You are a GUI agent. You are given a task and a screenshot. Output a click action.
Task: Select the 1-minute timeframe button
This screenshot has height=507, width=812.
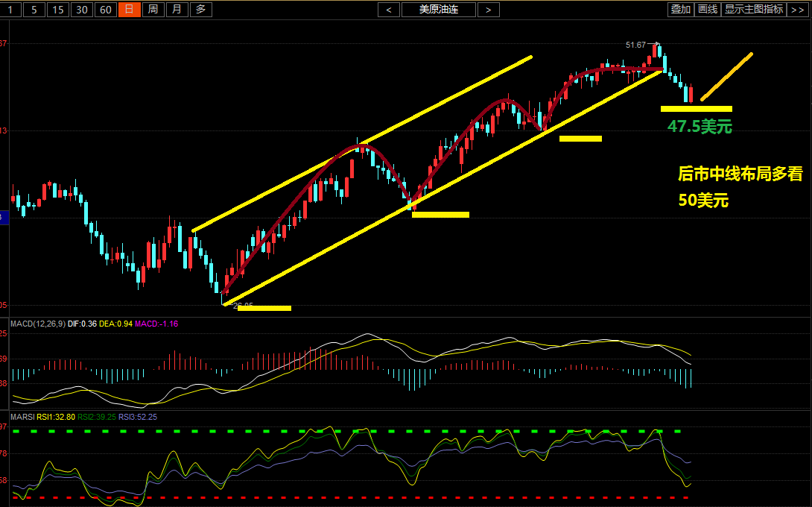pos(10,10)
